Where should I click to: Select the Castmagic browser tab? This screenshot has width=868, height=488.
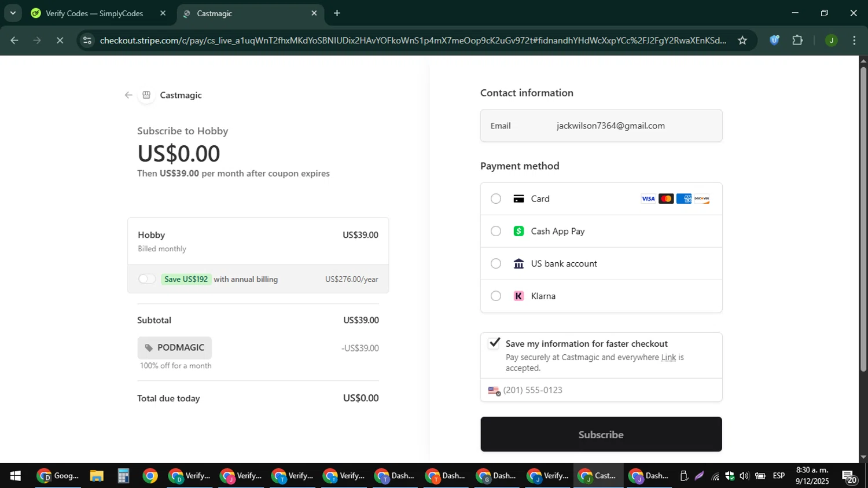(x=249, y=13)
